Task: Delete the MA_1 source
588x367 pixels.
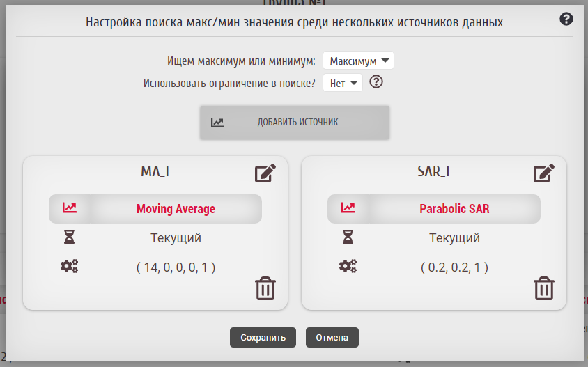Action: click(265, 288)
